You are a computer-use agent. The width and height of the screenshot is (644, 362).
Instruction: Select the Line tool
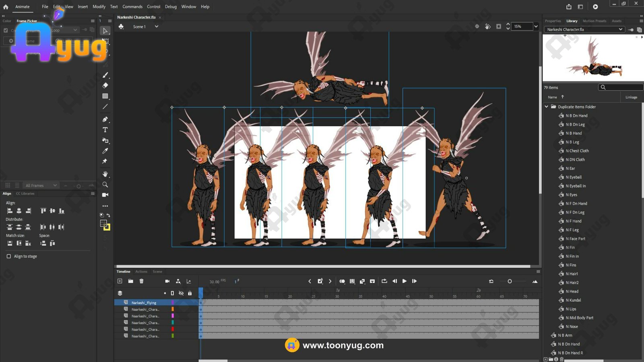105,107
